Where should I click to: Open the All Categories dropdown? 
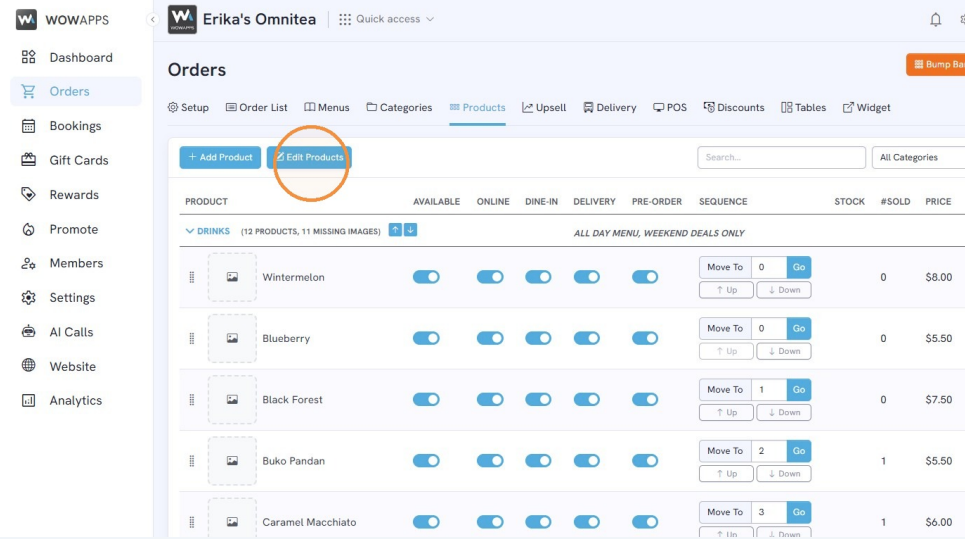pyautogui.click(x=918, y=158)
